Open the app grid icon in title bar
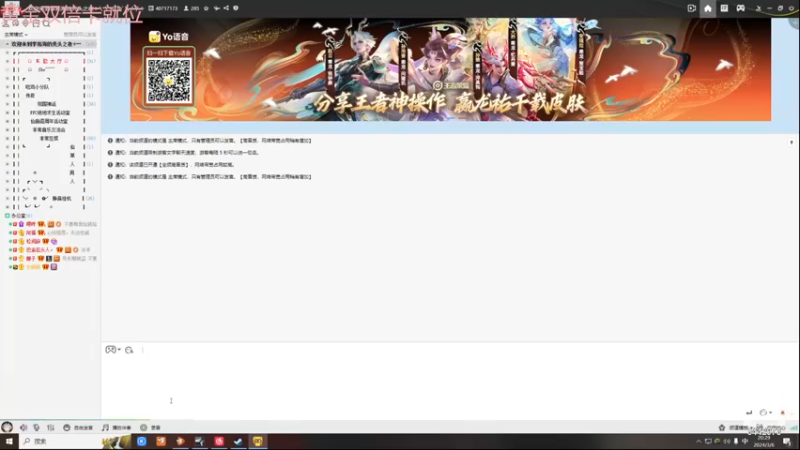This screenshot has width=800, height=450. [724, 8]
